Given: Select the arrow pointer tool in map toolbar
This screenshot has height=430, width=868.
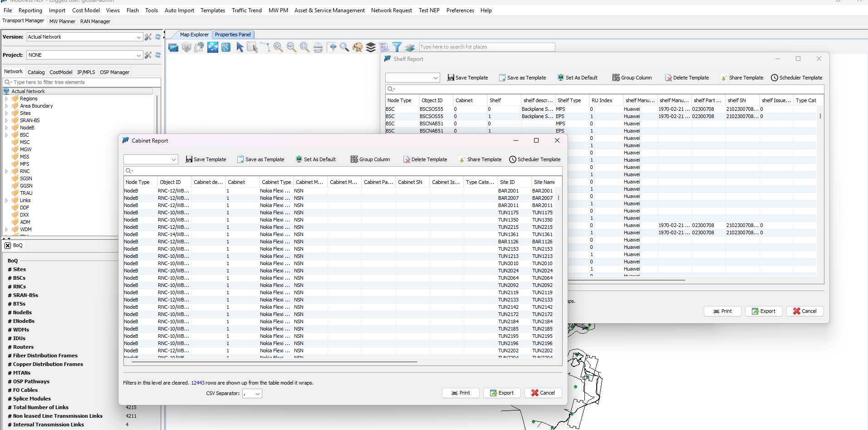Looking at the screenshot, I should pyautogui.click(x=240, y=47).
